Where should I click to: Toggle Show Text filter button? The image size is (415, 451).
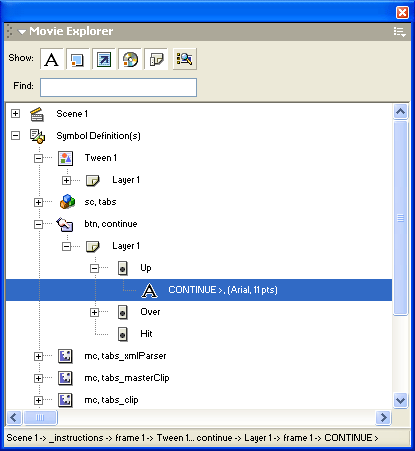pos(52,59)
